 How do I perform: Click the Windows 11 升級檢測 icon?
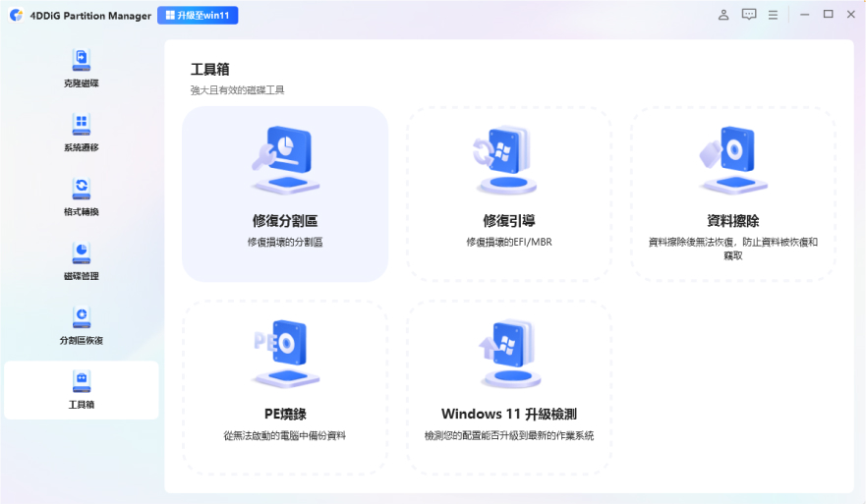pos(509,354)
